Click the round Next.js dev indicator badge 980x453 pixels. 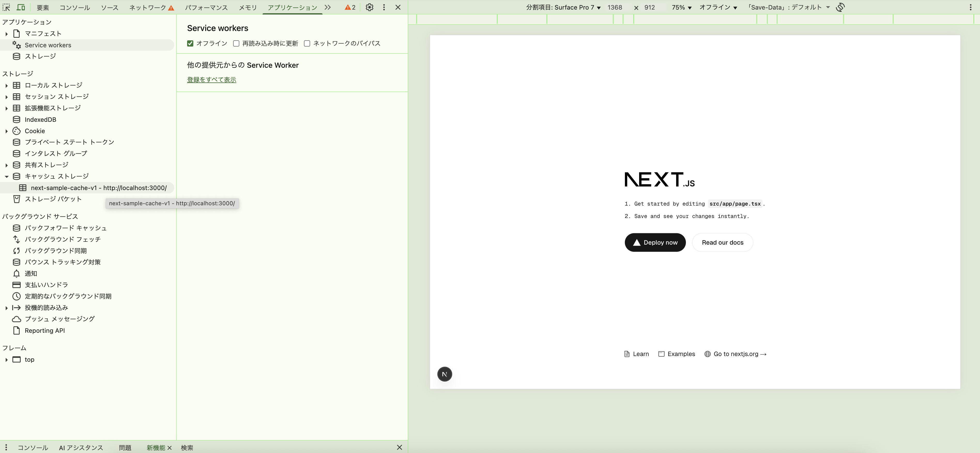click(444, 374)
